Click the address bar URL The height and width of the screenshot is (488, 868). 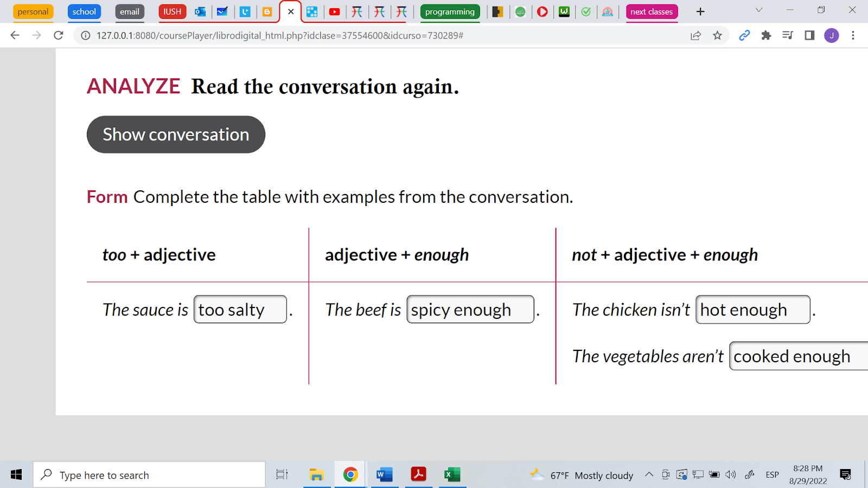click(280, 35)
